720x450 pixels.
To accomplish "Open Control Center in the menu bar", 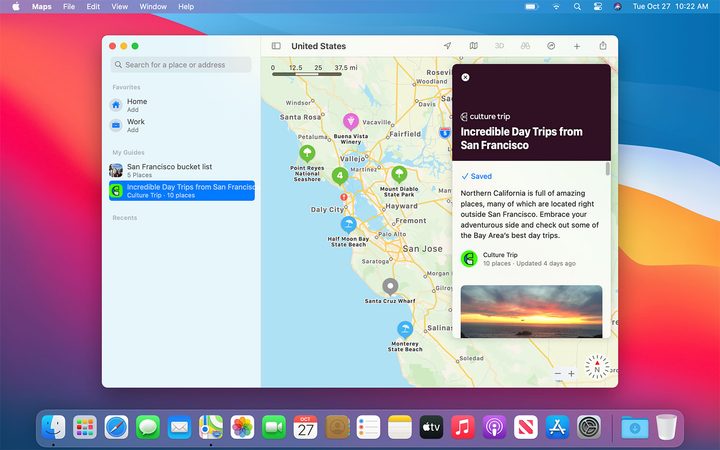I will tap(597, 6).
